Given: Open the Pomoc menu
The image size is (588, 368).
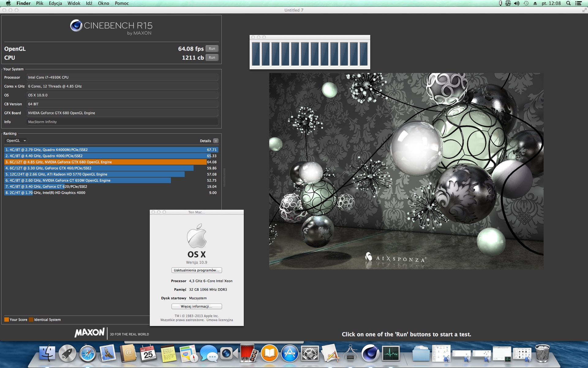Looking at the screenshot, I should pos(122,3).
